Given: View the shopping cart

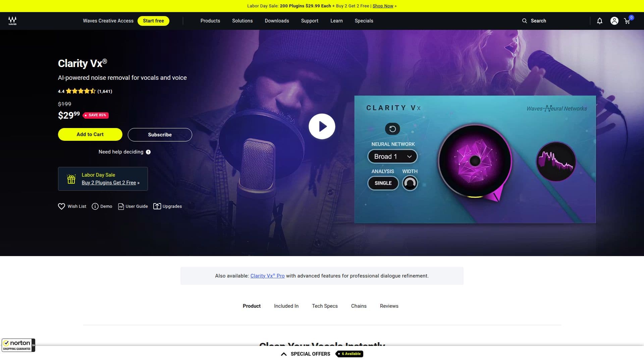Looking at the screenshot, I should point(628,20).
